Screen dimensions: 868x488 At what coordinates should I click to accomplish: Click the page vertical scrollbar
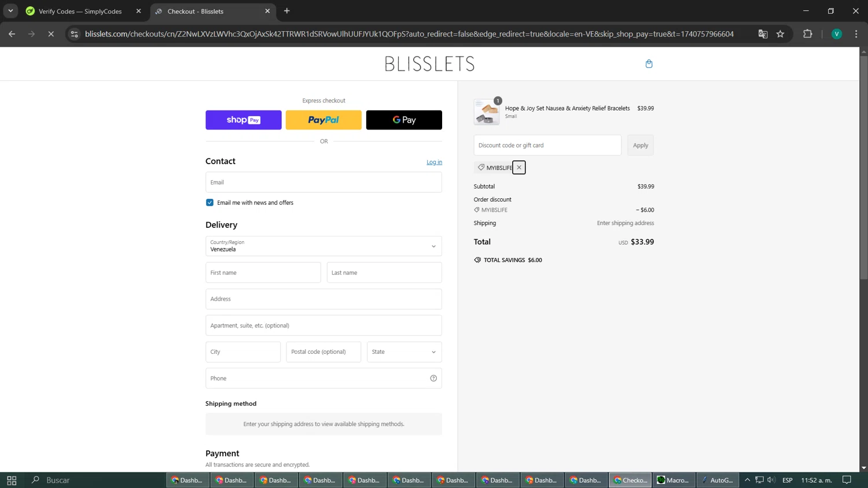[x=863, y=168]
